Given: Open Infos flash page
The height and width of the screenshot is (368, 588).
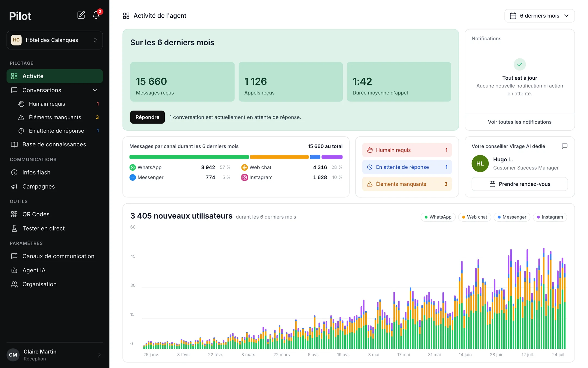Looking at the screenshot, I should coord(55,173).
